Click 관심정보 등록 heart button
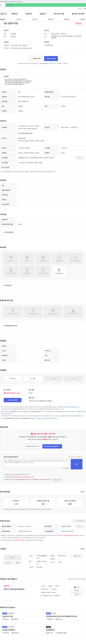The image size is (86, 644). [x=35, y=59]
